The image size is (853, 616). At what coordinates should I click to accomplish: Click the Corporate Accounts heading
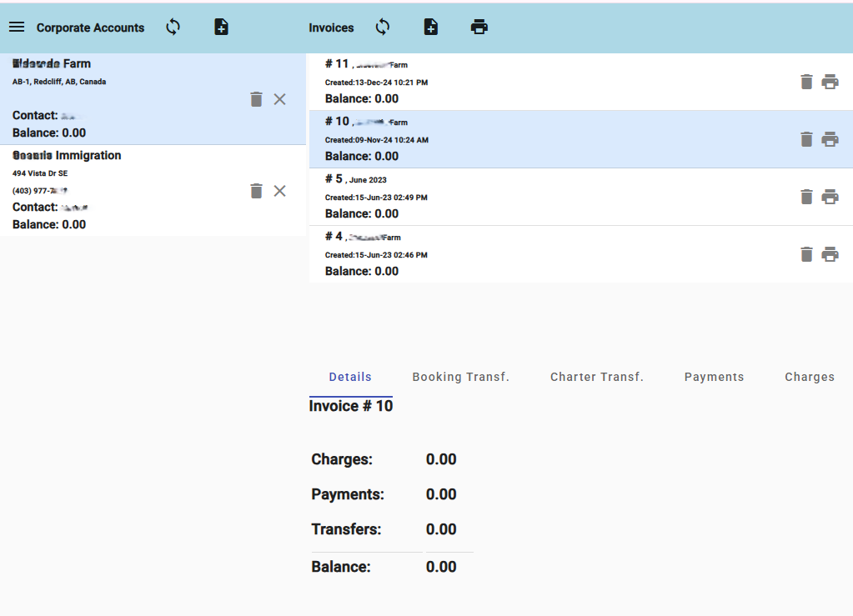tap(90, 28)
